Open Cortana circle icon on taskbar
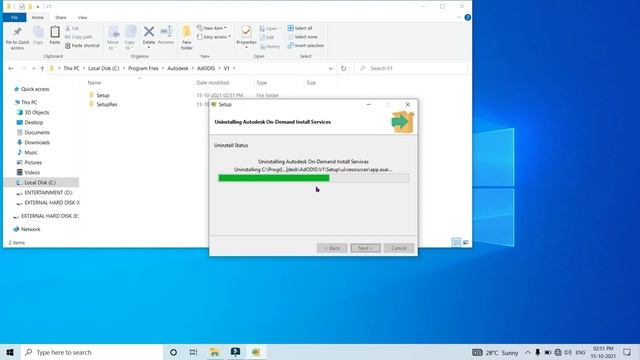 (173, 352)
